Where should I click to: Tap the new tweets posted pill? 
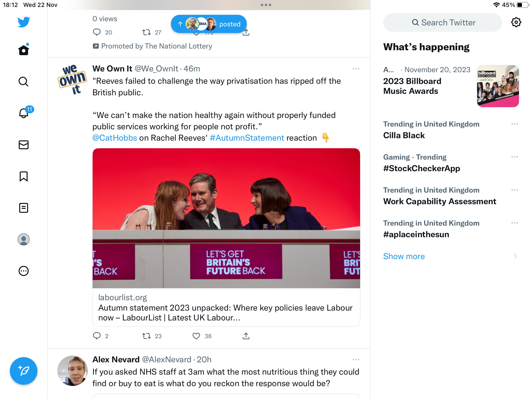(x=209, y=24)
